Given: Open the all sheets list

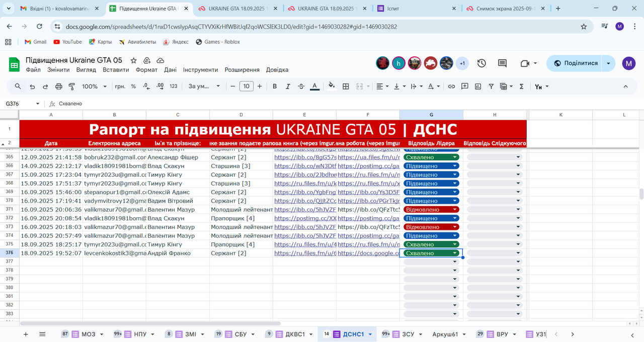Looking at the screenshot, I should (42, 334).
